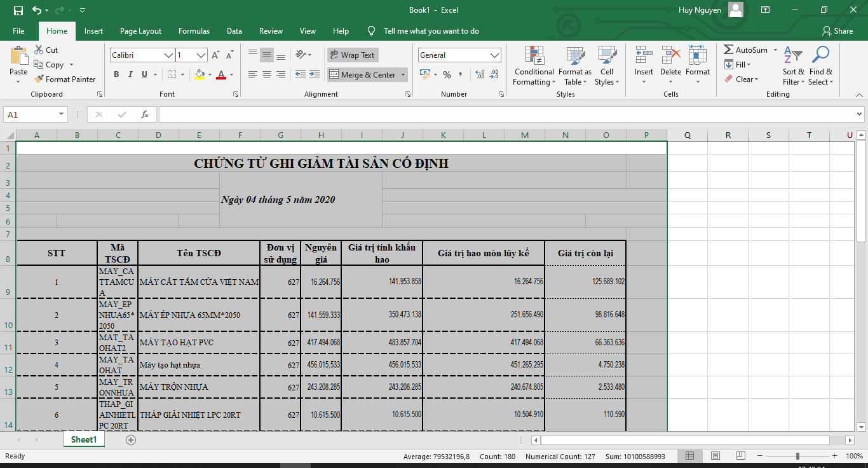Viewport: 868px width, 468px height.
Task: Add a new sheet with plus button
Action: point(131,439)
